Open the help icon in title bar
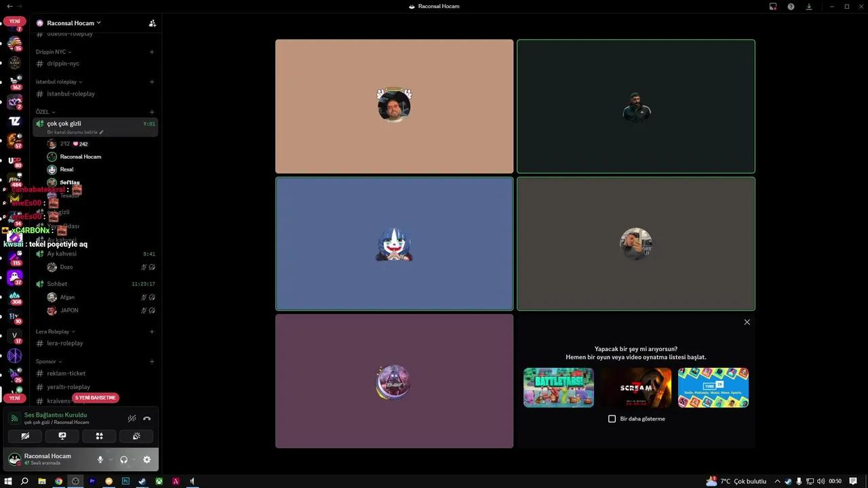868x488 pixels. (x=791, y=7)
